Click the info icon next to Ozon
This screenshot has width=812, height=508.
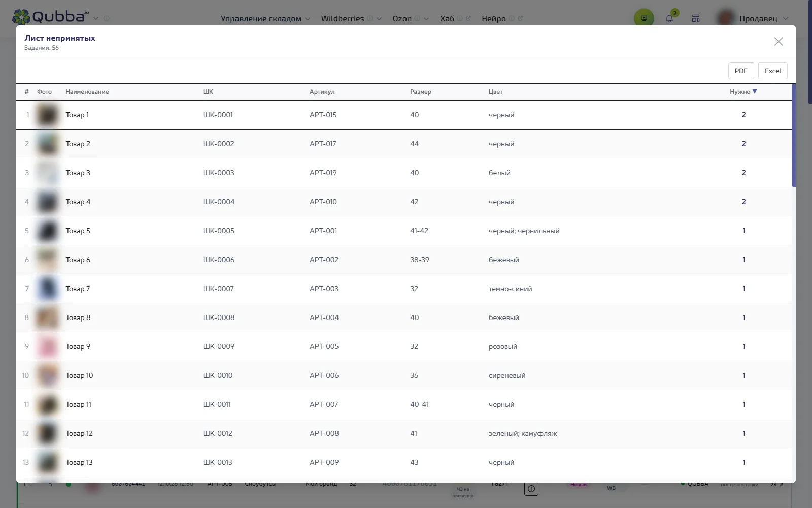coord(417,19)
